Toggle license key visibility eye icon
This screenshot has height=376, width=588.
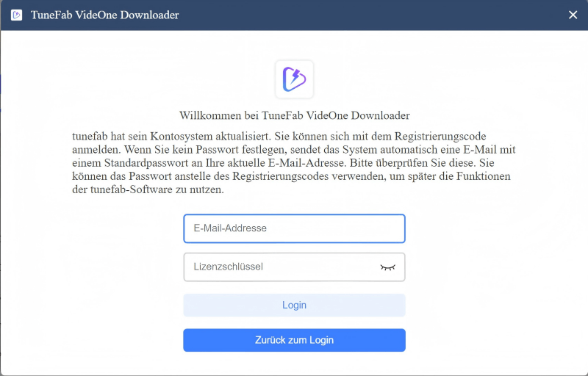tap(388, 267)
